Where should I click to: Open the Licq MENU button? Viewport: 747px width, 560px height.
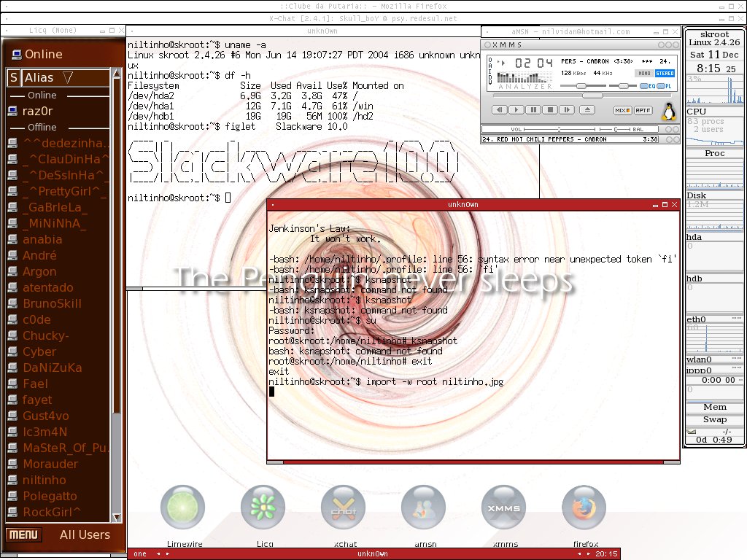tap(23, 534)
